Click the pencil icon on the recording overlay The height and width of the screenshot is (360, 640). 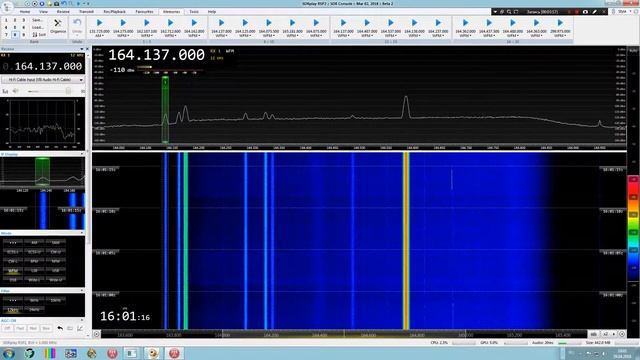[x=594, y=12]
